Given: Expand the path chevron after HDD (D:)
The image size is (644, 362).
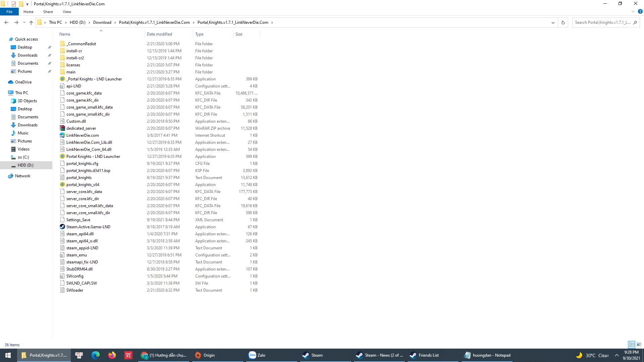Looking at the screenshot, I should pyautogui.click(x=89, y=22).
